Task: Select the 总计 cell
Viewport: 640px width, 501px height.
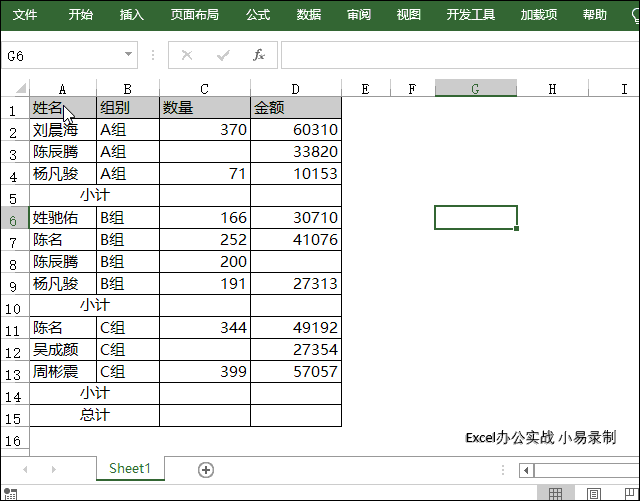Action: [x=94, y=415]
